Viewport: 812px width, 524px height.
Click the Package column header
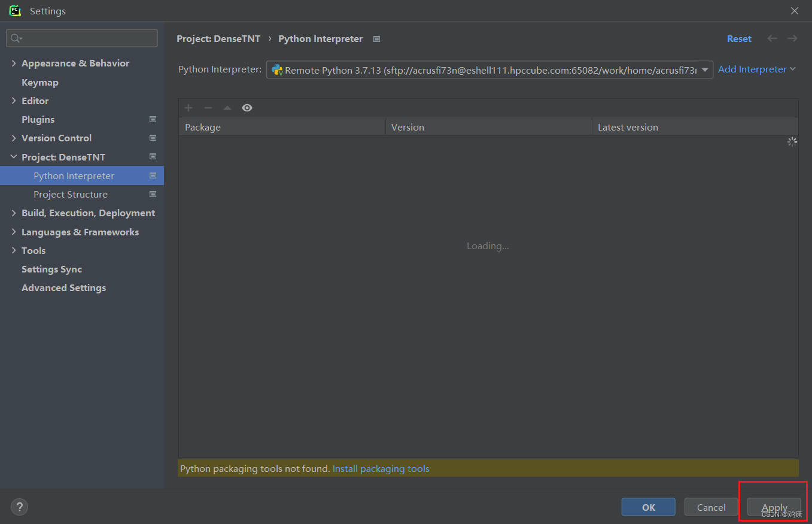(282, 127)
